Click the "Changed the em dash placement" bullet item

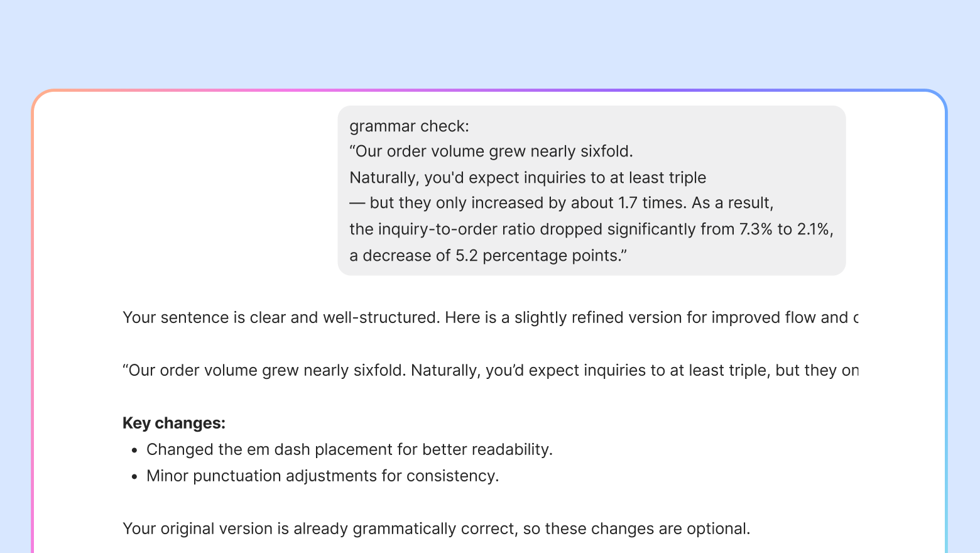349,449
